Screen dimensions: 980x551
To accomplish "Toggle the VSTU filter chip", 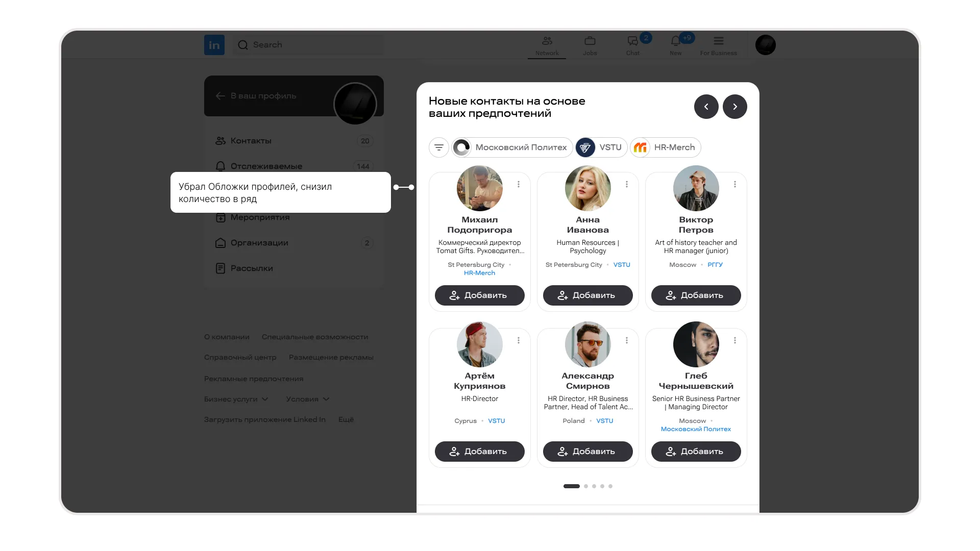I will coord(601,147).
